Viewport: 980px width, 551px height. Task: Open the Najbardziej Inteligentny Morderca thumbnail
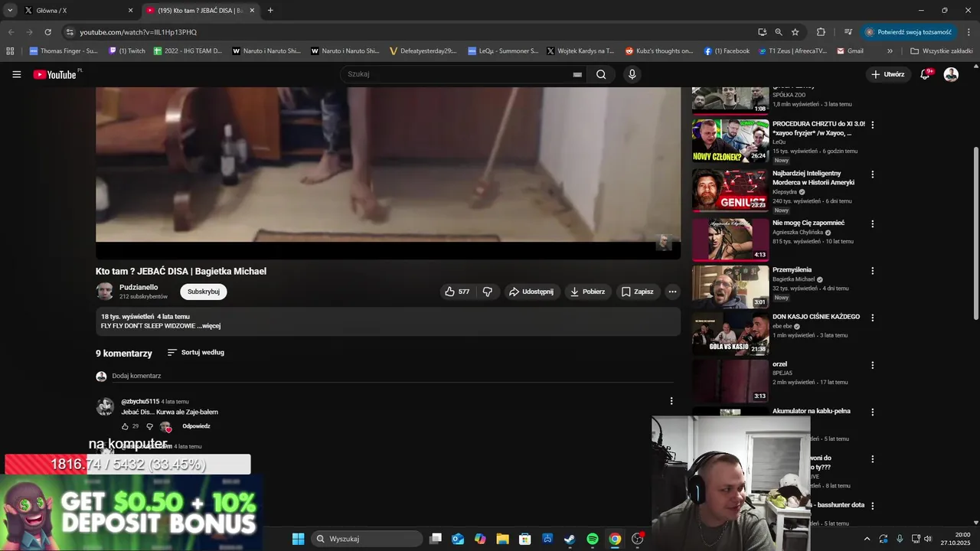730,191
